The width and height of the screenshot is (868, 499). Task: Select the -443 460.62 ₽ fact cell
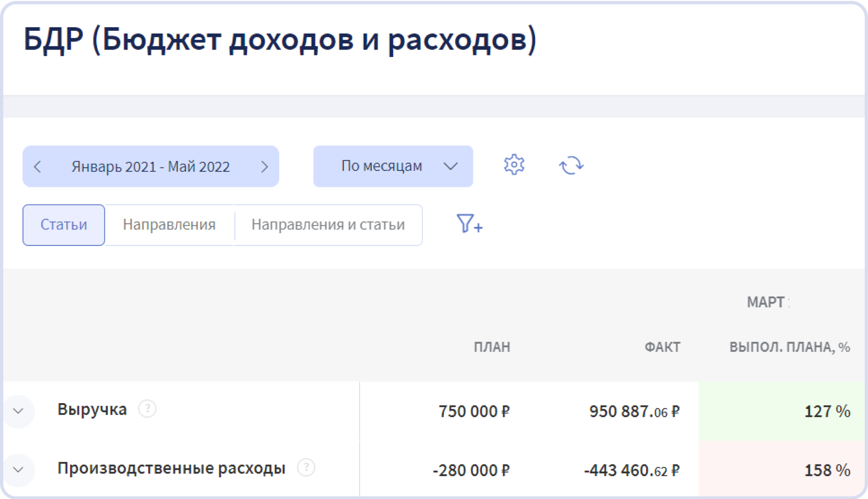[x=632, y=470]
